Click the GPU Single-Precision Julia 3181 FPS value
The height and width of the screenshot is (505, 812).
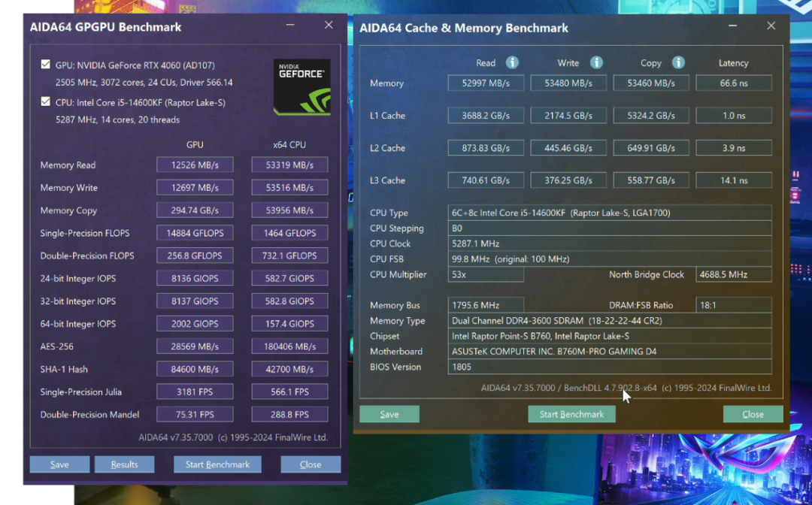[x=195, y=392]
